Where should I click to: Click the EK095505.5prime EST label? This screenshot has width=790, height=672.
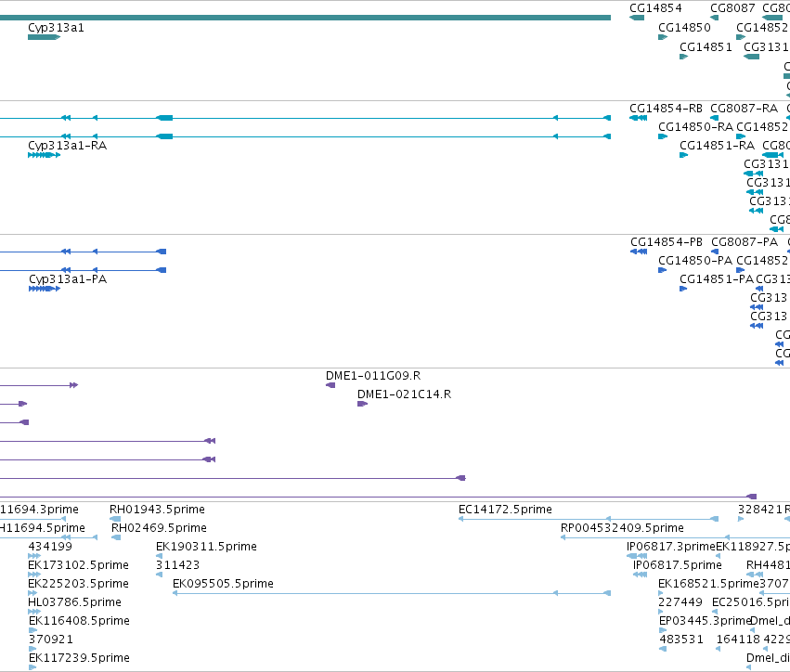223,584
